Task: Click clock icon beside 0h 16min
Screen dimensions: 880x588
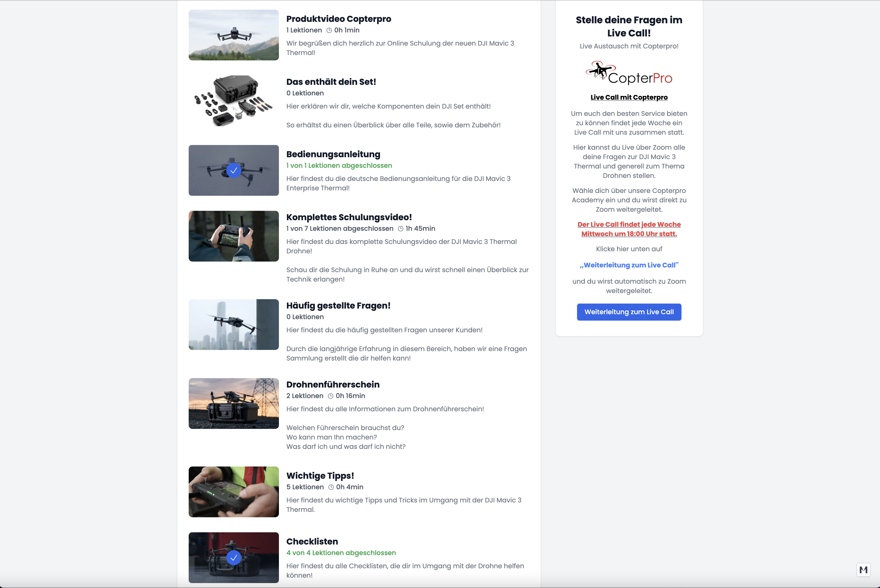Action: pyautogui.click(x=330, y=396)
